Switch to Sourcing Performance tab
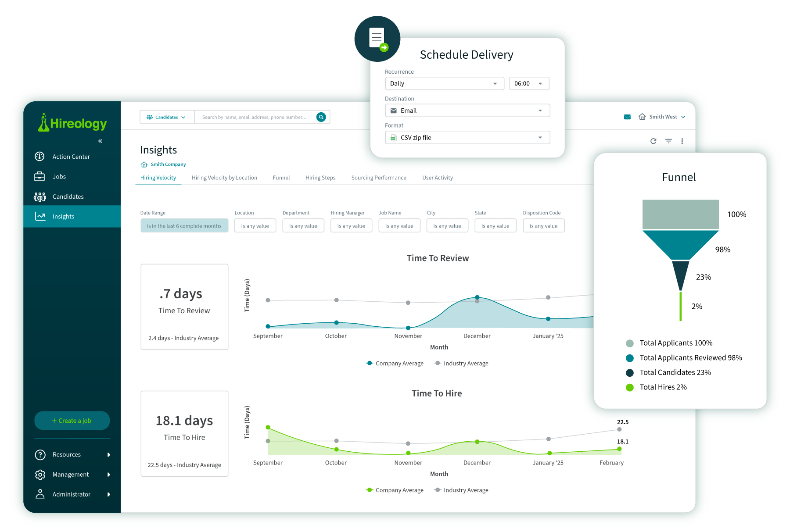This screenshot has width=790, height=532. 379,178
